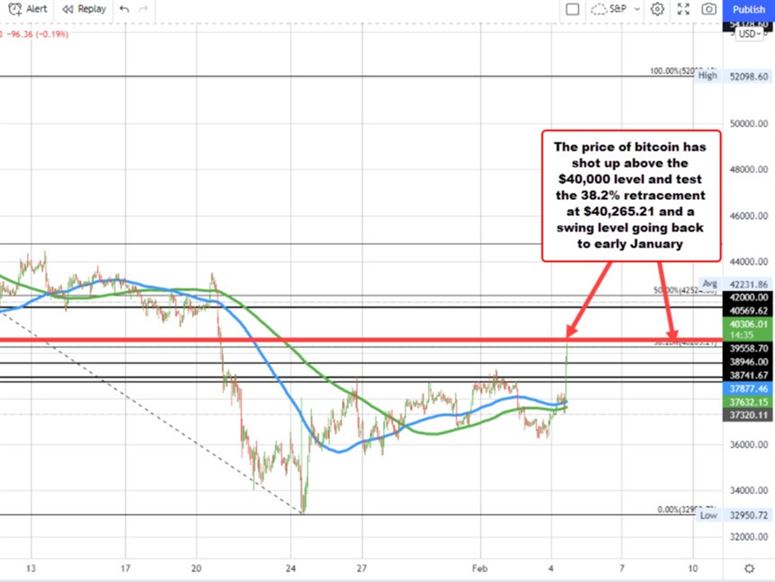The height and width of the screenshot is (582, 775).
Task: Click the Avg 42231.86 price label
Action: (x=750, y=284)
